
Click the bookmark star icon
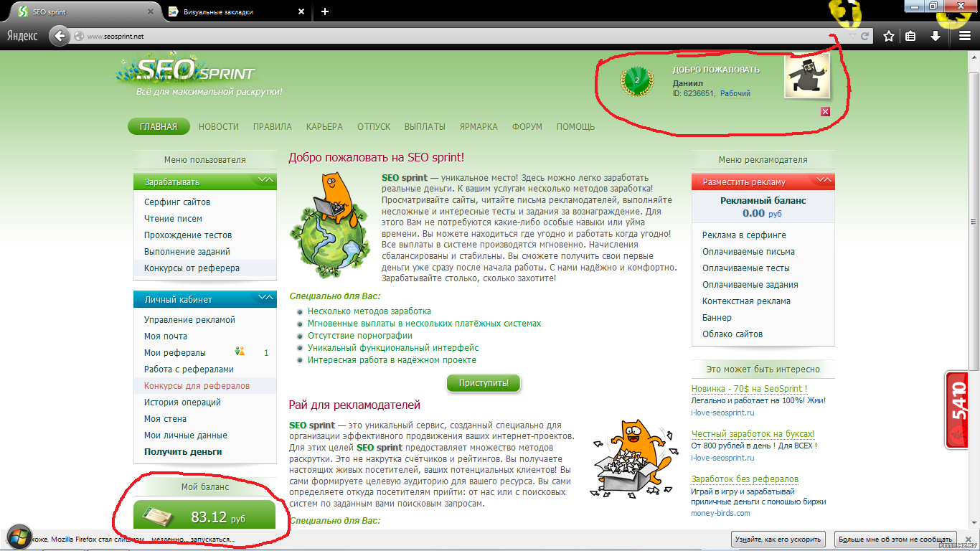tap(888, 36)
